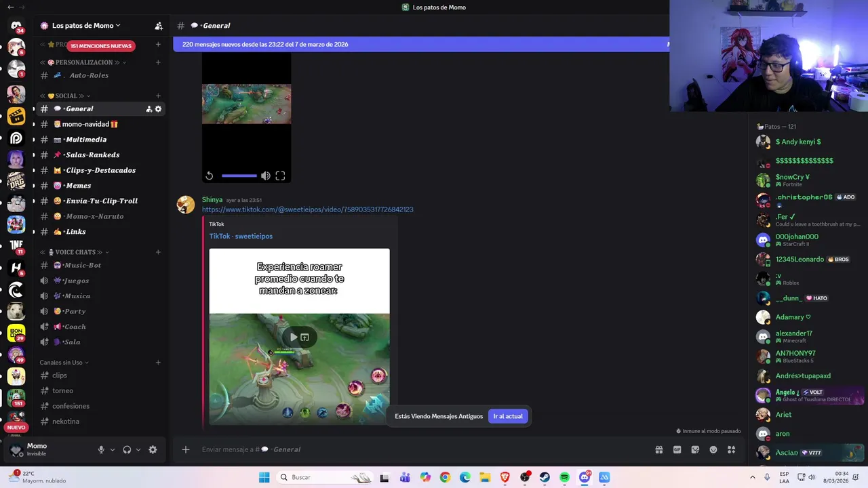The image size is (868, 488).
Task: Join the Coach voice channel
Action: point(100,327)
